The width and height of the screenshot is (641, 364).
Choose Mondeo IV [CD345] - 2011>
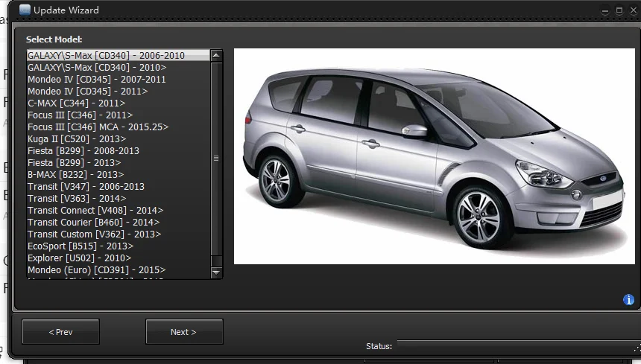coord(119,91)
